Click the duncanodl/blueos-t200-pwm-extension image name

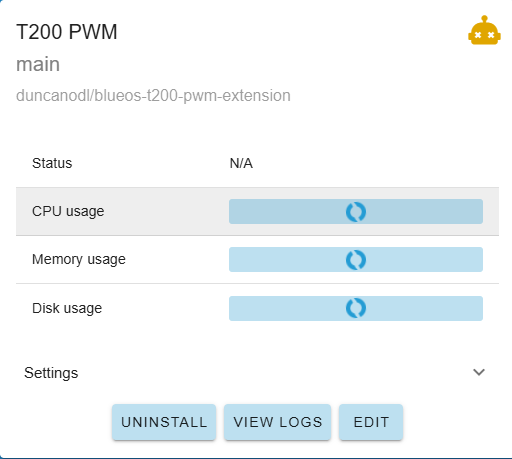(x=153, y=96)
